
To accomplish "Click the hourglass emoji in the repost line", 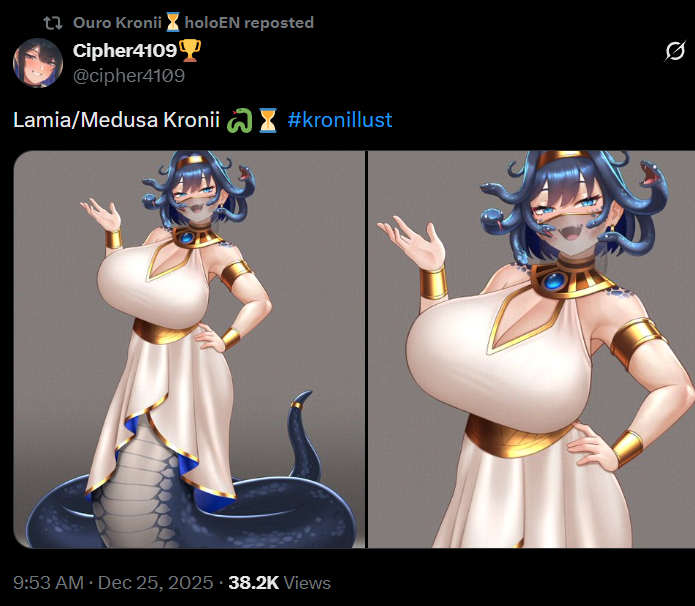I will pyautogui.click(x=173, y=22).
